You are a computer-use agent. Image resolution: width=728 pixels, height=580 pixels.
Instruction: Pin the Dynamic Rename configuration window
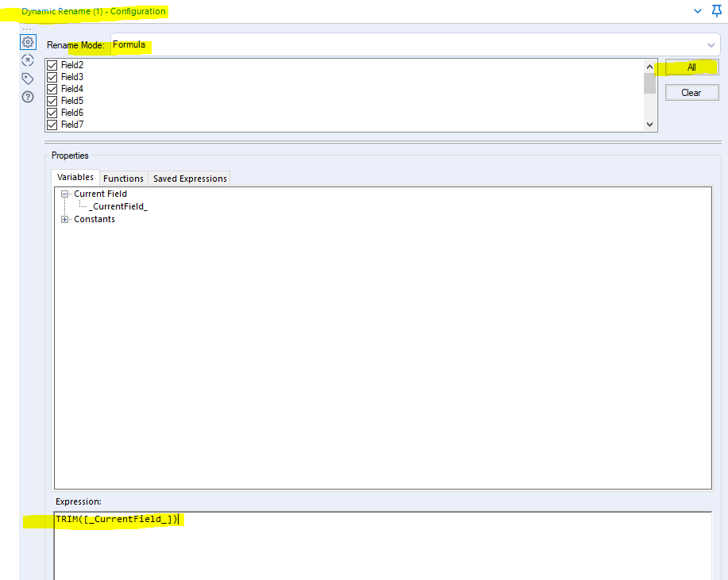tap(717, 11)
